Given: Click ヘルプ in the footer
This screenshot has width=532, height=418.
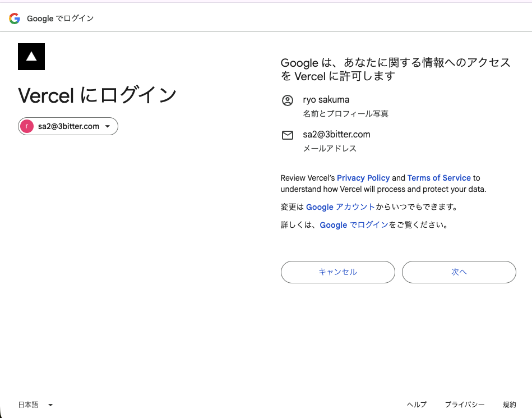Looking at the screenshot, I should pos(416,405).
